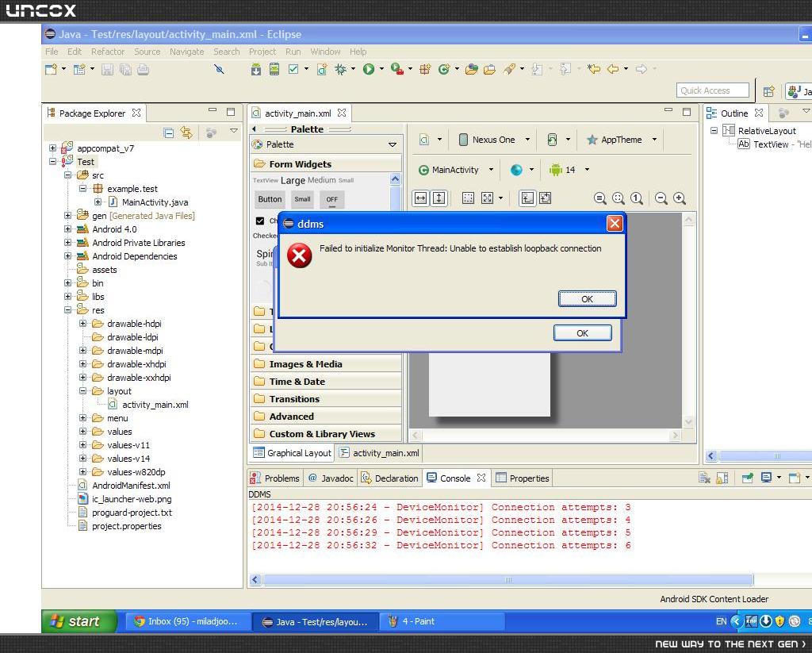Click the New Android XML file icon
Screen dimensions: 812x653
click(322, 69)
